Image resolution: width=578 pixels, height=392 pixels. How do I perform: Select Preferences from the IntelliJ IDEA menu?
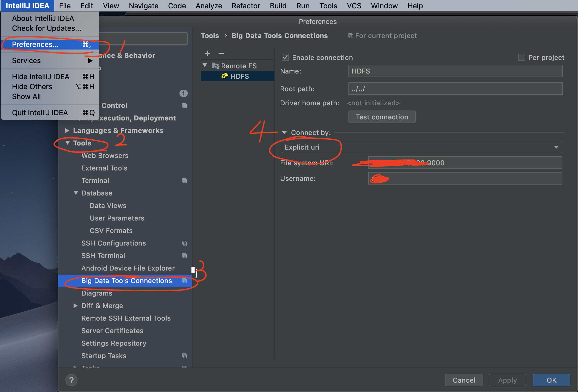(x=35, y=44)
